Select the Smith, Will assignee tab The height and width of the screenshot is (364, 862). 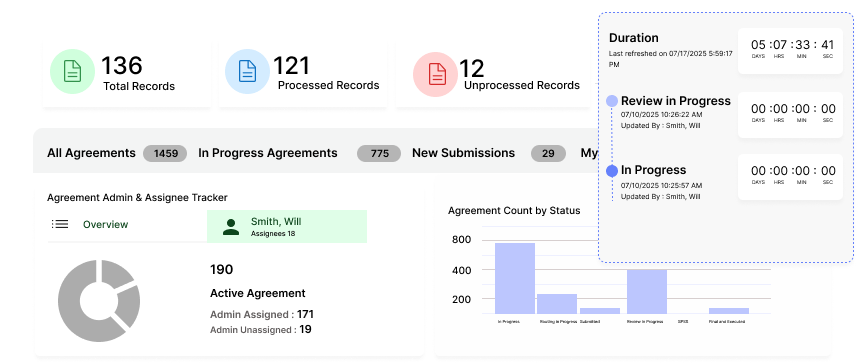coord(287,226)
